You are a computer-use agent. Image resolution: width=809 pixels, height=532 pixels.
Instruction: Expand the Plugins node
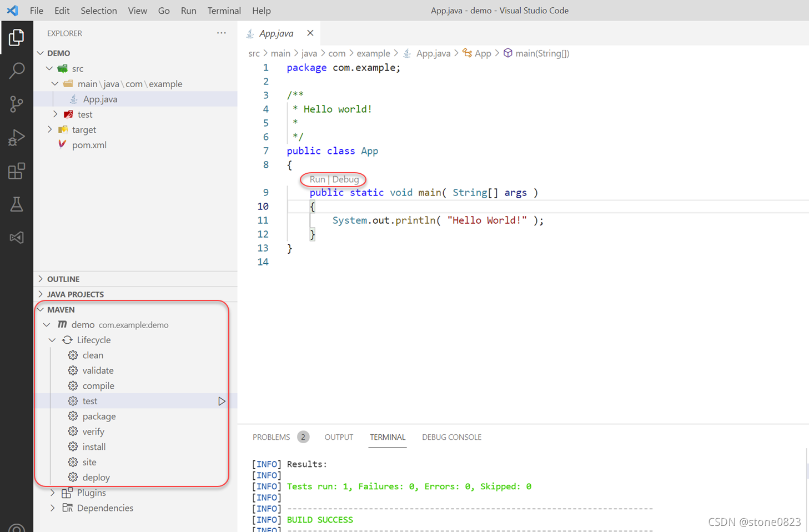click(x=52, y=493)
